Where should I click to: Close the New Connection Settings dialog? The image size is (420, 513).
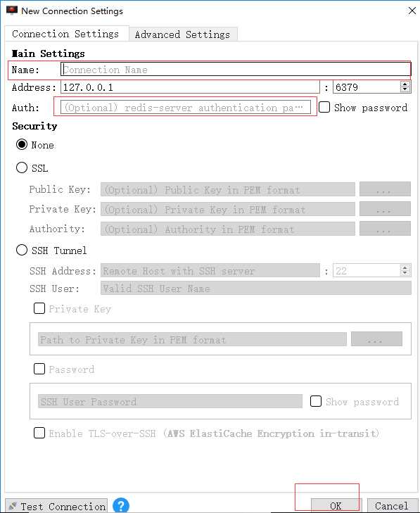click(412, 11)
